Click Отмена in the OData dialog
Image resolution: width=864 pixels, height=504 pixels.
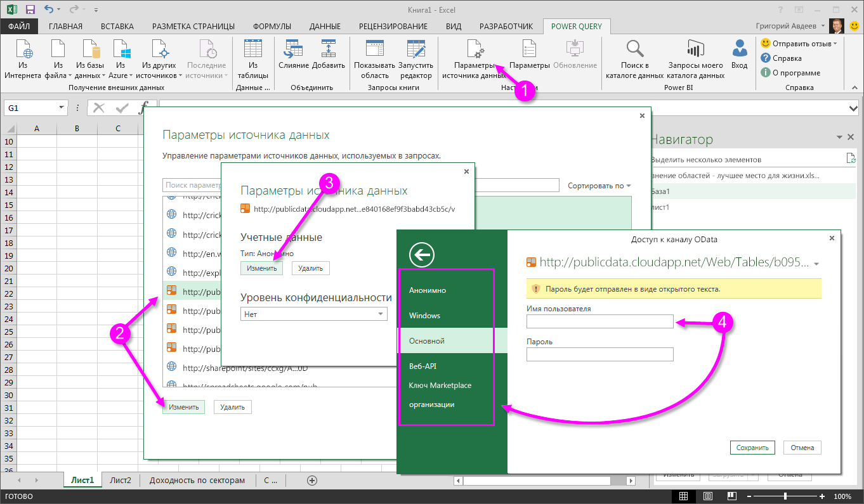point(802,448)
